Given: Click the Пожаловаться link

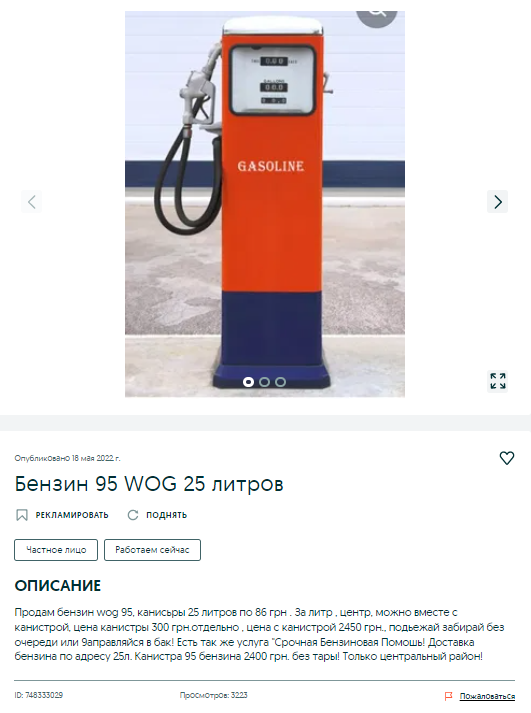Looking at the screenshot, I should pos(487,696).
